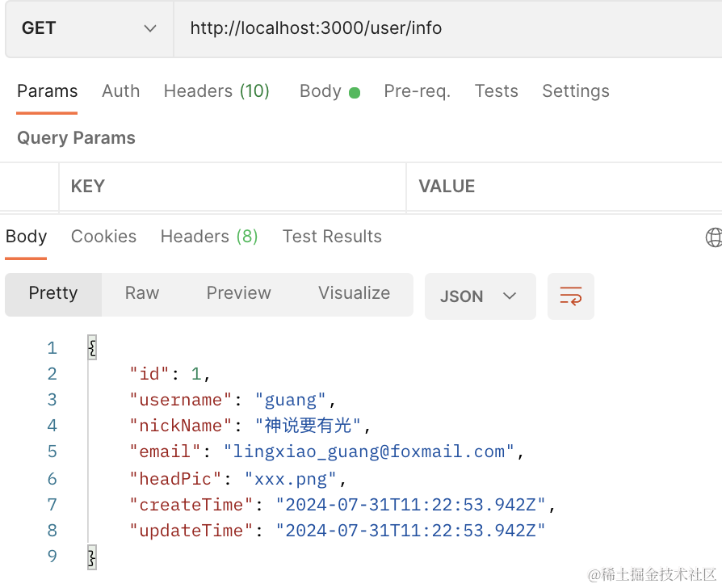
Task: Switch to the Tests tab
Action: pos(496,91)
